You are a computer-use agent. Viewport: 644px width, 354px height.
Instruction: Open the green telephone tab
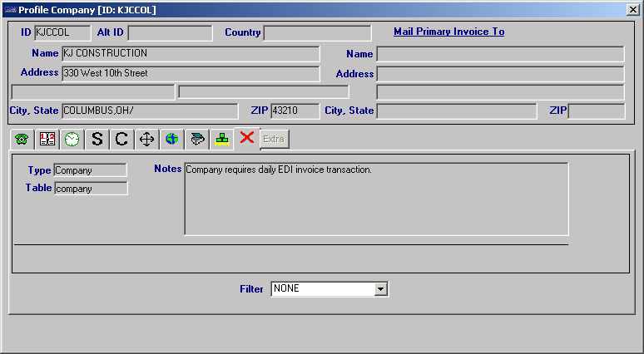(x=22, y=140)
